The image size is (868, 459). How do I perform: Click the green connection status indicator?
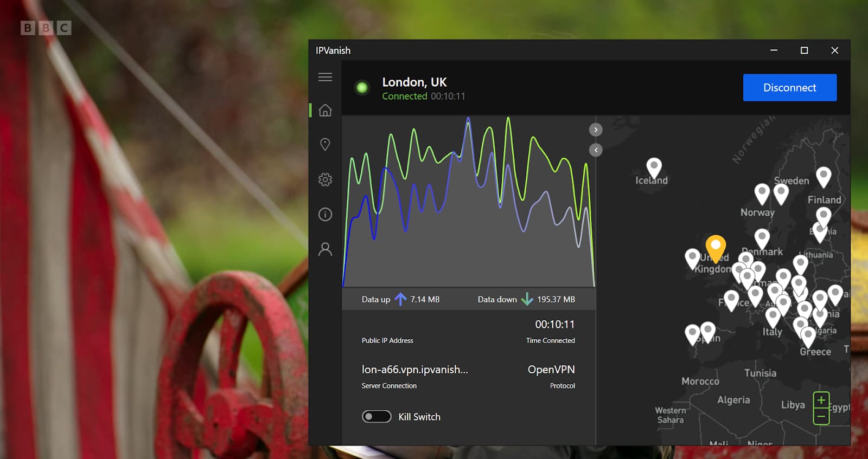point(362,88)
